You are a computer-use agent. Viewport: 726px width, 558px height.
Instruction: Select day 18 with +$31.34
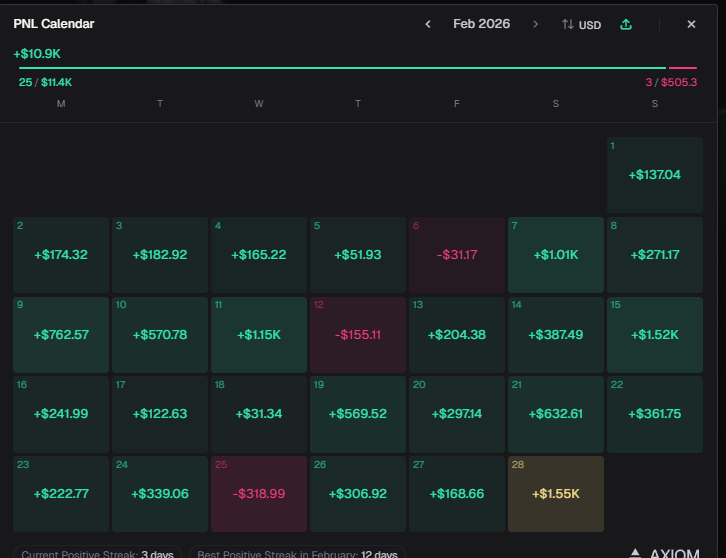[259, 414]
